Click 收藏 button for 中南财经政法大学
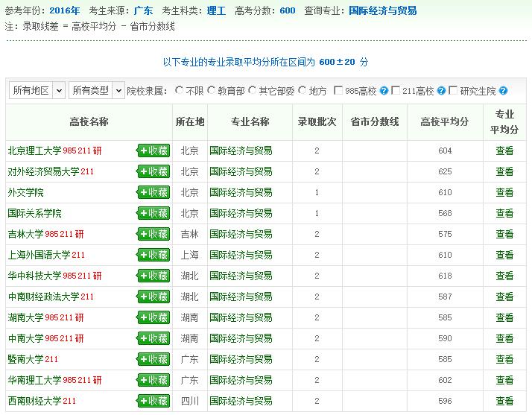Image resolution: width=532 pixels, height=415 pixels. click(153, 297)
